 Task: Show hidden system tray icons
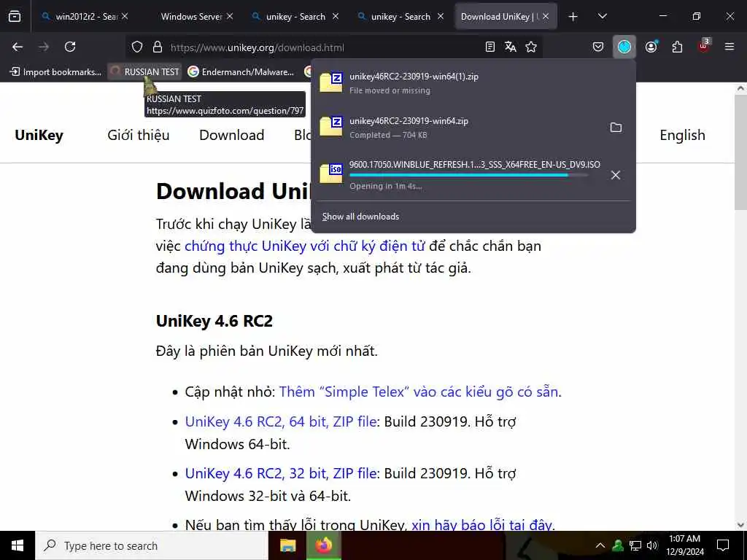click(600, 545)
